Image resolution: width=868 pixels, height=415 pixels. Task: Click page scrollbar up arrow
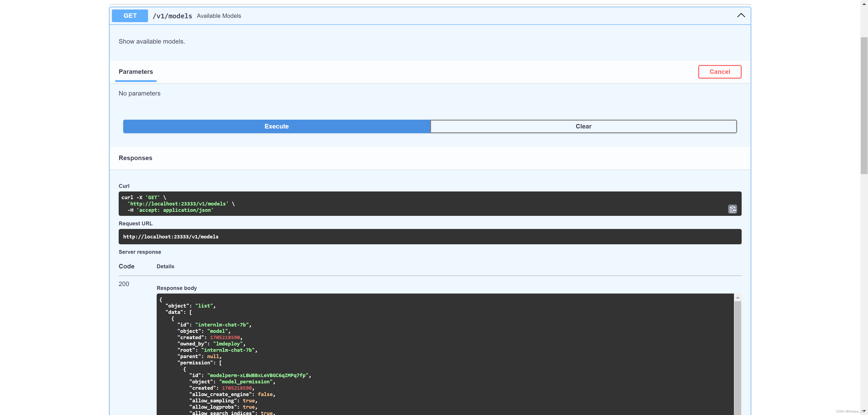pyautogui.click(x=864, y=4)
